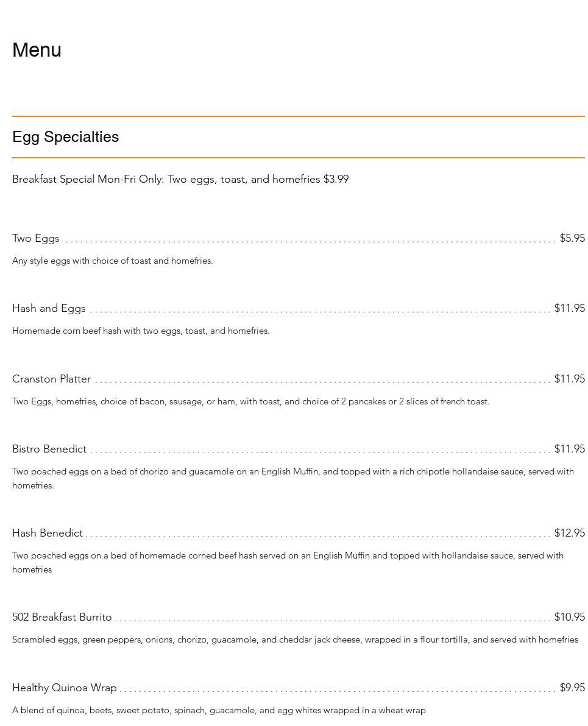
Task: Click the Healthy Quinoa Wrap name
Action: [x=64, y=688]
